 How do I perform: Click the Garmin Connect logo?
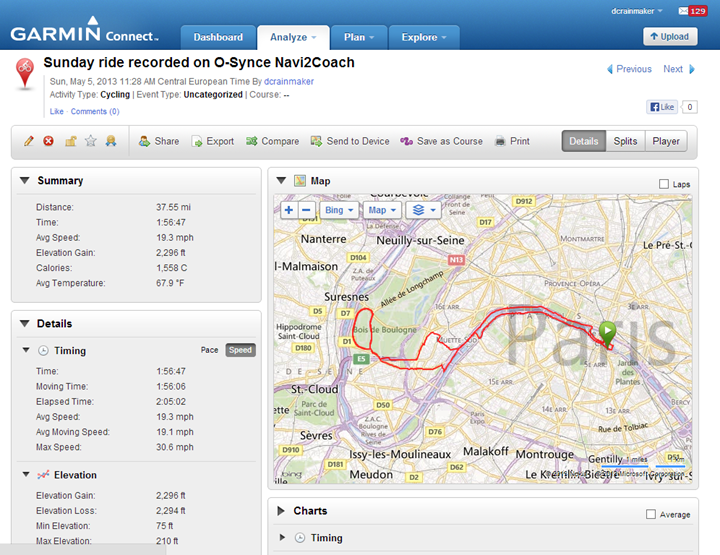click(84, 30)
